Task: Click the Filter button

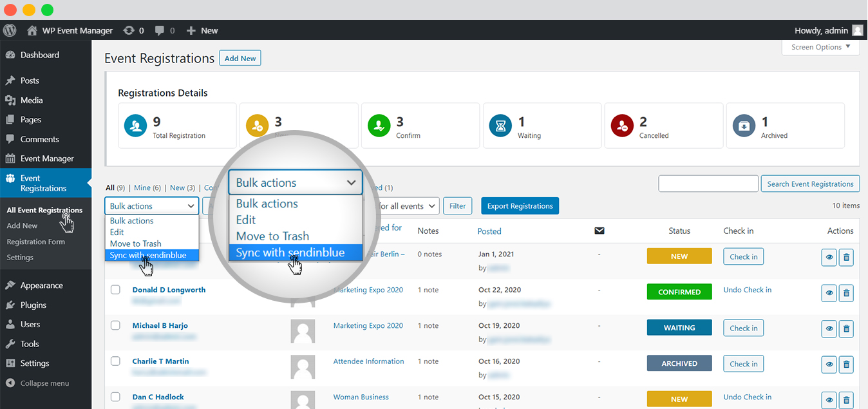Action: (458, 206)
